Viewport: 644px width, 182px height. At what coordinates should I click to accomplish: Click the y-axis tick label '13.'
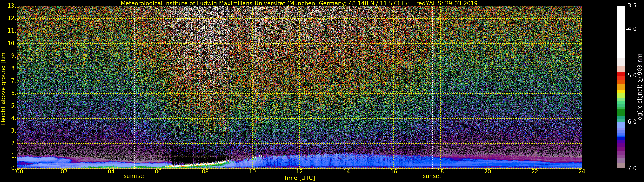(x=12, y=6)
